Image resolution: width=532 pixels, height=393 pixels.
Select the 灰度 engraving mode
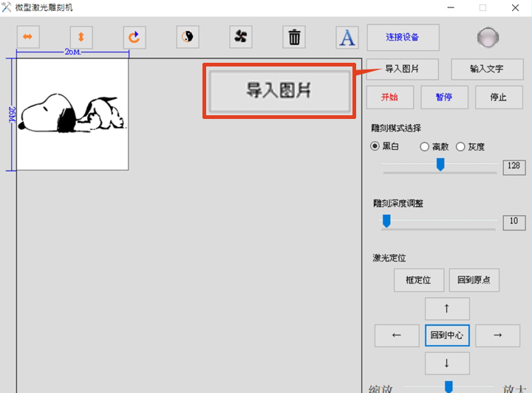pos(461,146)
